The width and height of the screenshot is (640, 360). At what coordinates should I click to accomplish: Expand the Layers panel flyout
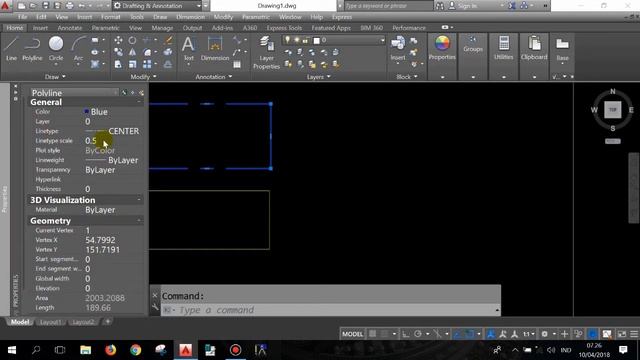click(x=318, y=77)
